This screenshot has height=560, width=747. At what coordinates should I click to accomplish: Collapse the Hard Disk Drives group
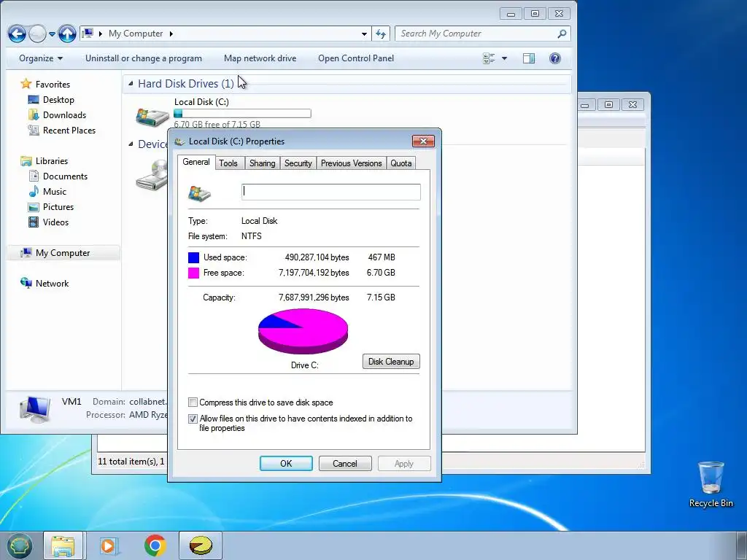[131, 83]
